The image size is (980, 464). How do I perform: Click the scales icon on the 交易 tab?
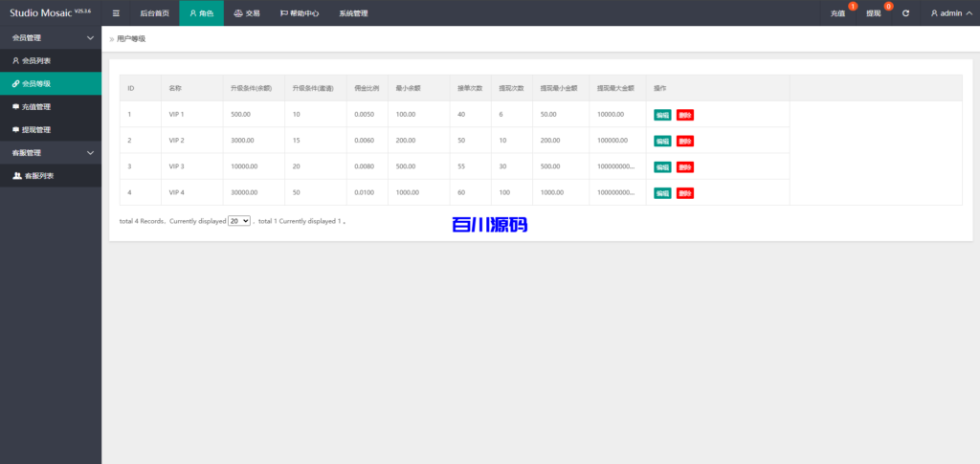point(238,13)
